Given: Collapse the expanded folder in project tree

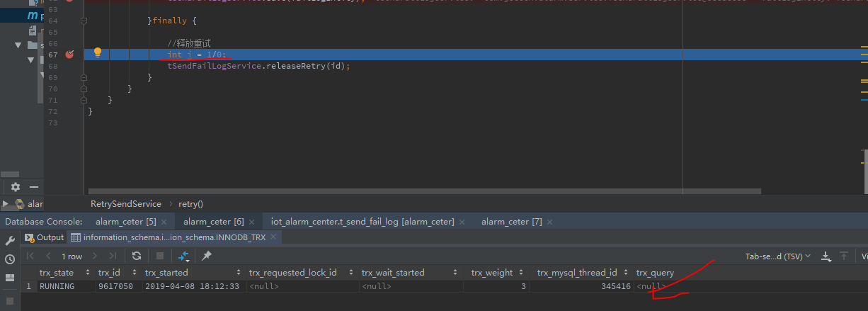Looking at the screenshot, I should point(19,45).
